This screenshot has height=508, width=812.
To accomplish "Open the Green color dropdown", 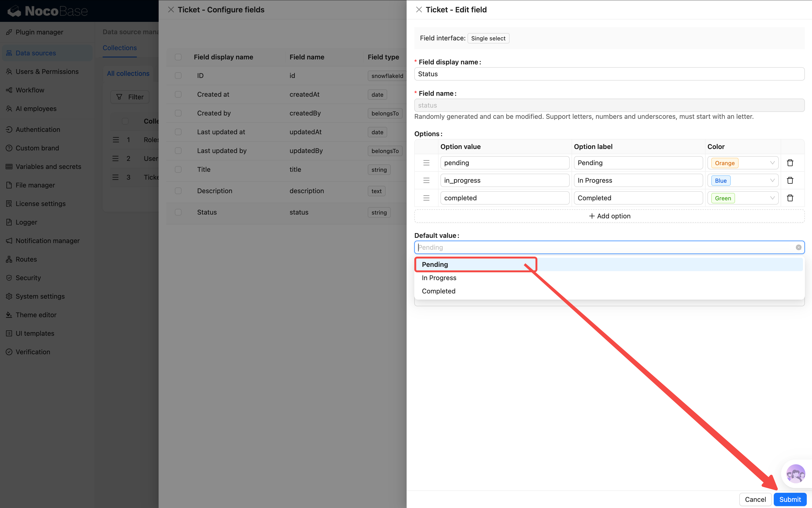I will tap(742, 198).
